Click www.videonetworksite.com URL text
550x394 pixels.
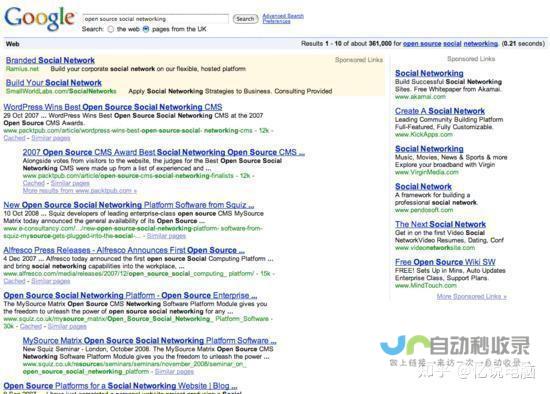tap(435, 248)
